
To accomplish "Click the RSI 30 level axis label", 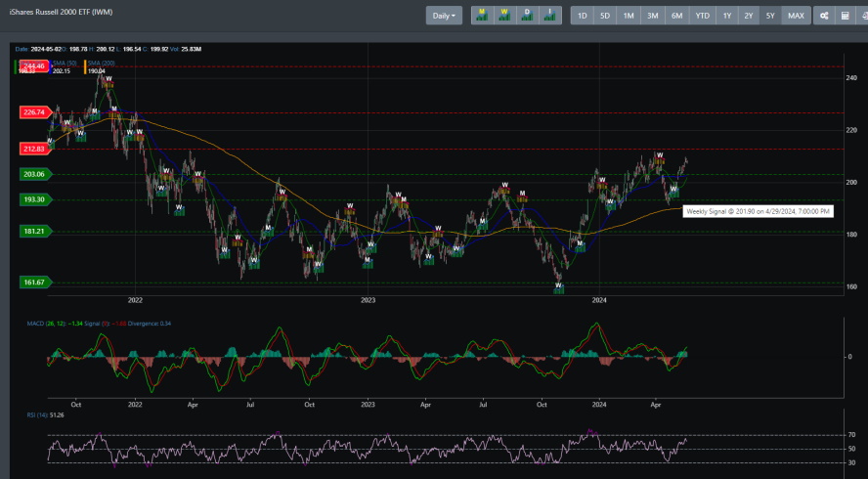I will click(x=851, y=462).
